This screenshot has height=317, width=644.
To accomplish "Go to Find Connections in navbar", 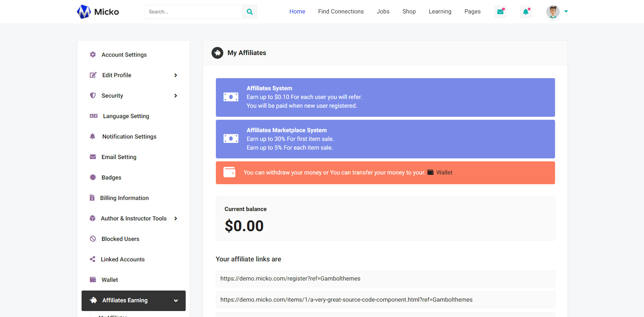I will [x=341, y=11].
